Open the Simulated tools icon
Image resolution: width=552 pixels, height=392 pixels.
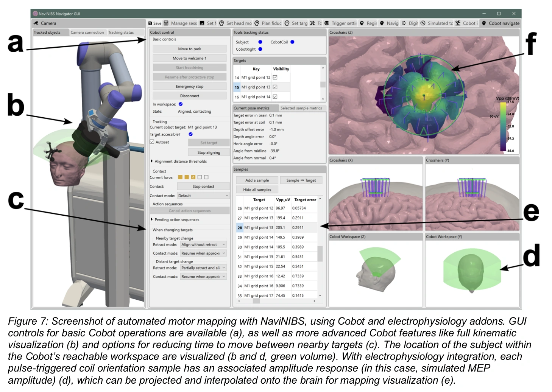pos(423,23)
